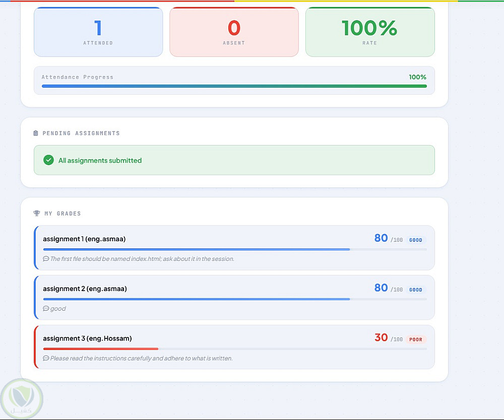Click the Absent count card
504x420 pixels.
point(234,32)
